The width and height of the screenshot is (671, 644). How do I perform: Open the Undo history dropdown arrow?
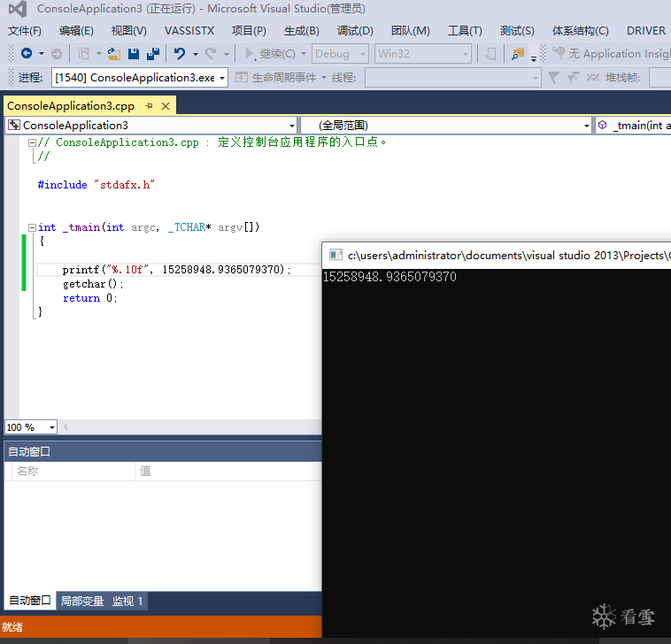(196, 54)
